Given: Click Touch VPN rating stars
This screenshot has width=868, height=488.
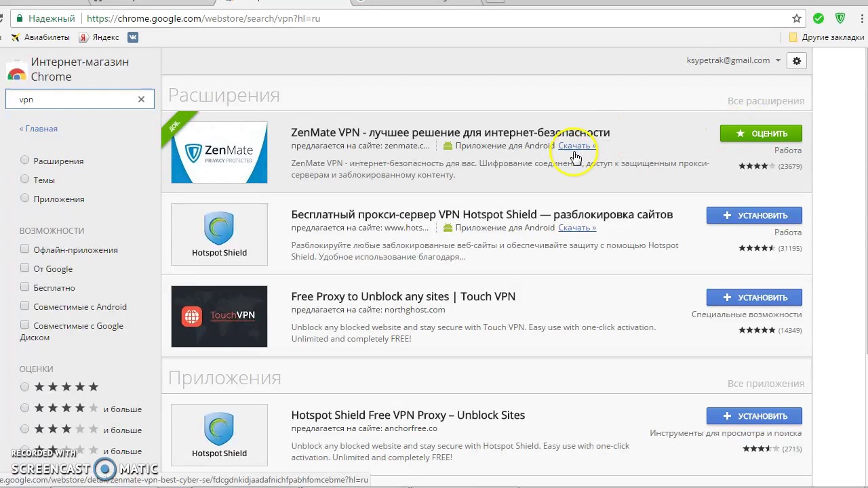Looking at the screenshot, I should pos(757,330).
